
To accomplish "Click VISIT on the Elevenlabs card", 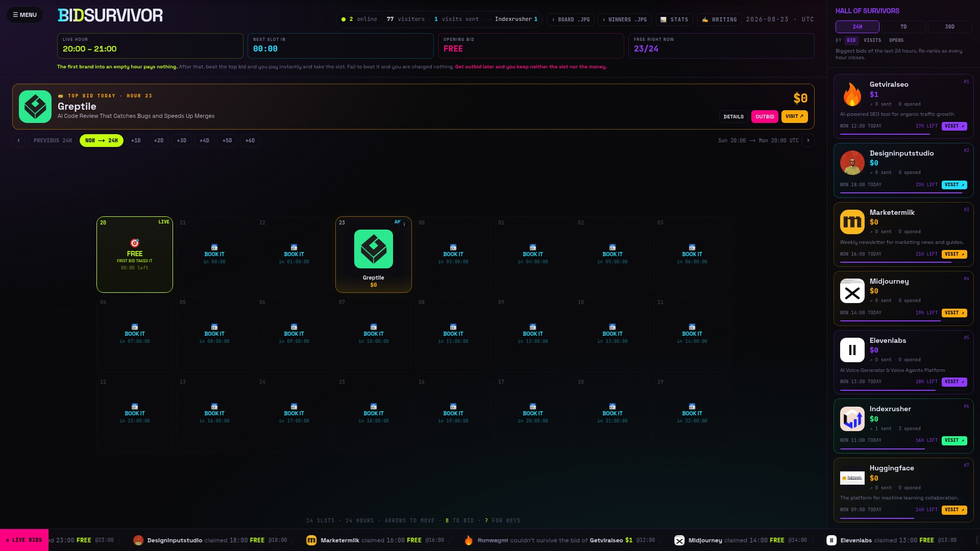I will pyautogui.click(x=954, y=382).
